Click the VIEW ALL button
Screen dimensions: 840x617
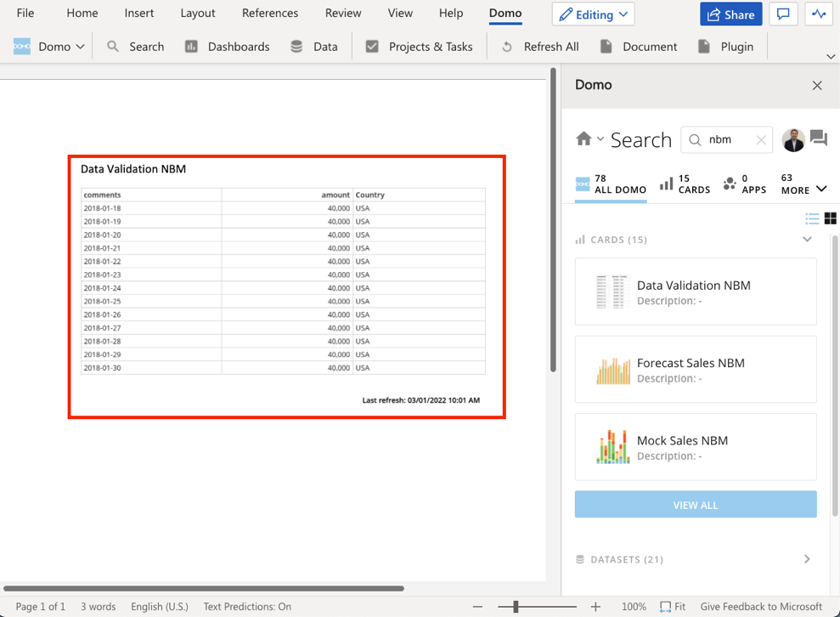coord(695,504)
